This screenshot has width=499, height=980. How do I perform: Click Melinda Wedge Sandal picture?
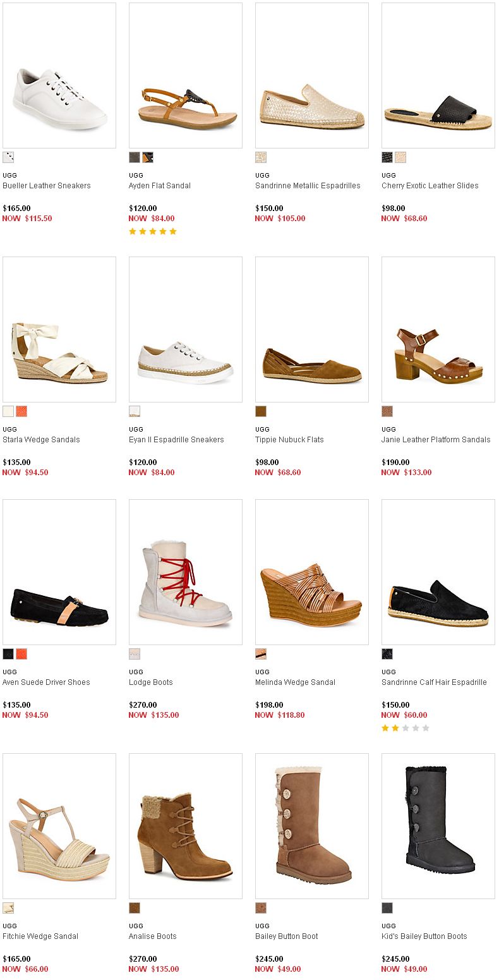312,572
